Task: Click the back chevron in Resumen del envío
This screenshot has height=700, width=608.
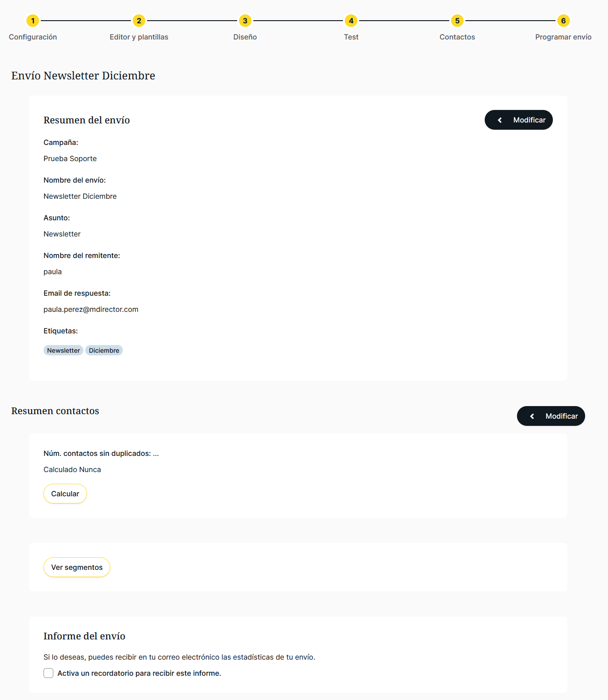Action: 500,120
